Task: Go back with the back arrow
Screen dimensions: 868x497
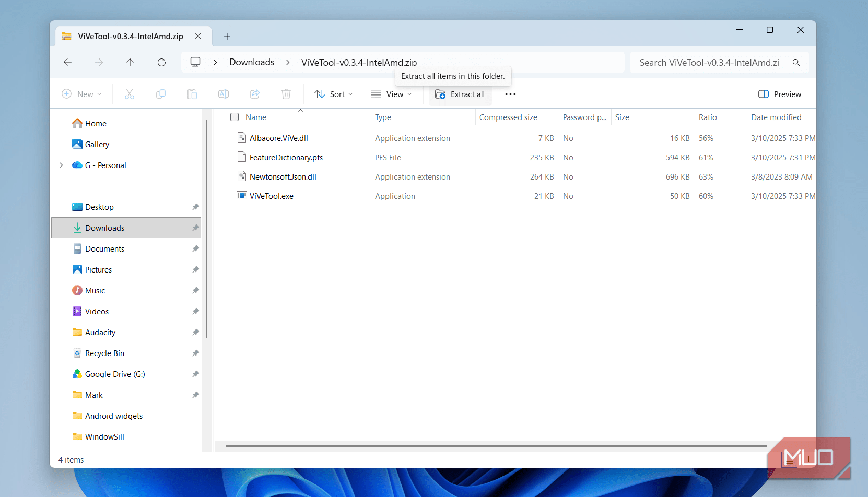Action: tap(67, 62)
